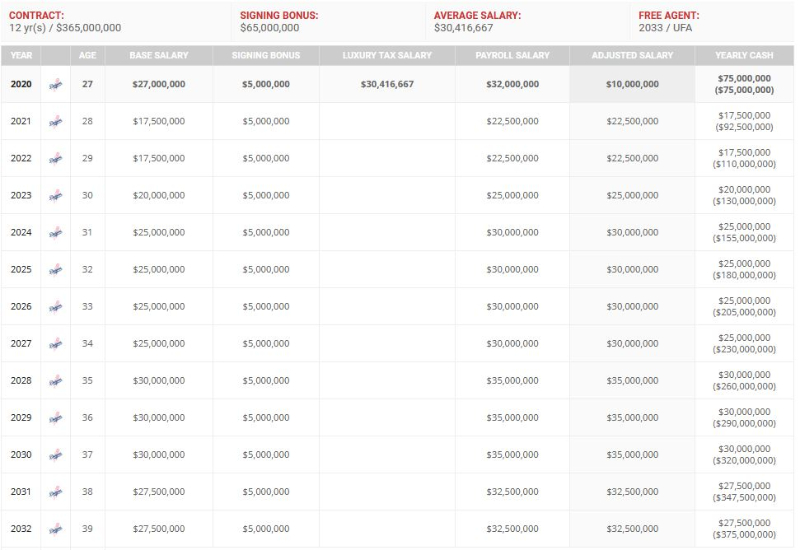Select the free agent value 2033 / UFA
Viewport: 800px width, 550px height.
665,28
